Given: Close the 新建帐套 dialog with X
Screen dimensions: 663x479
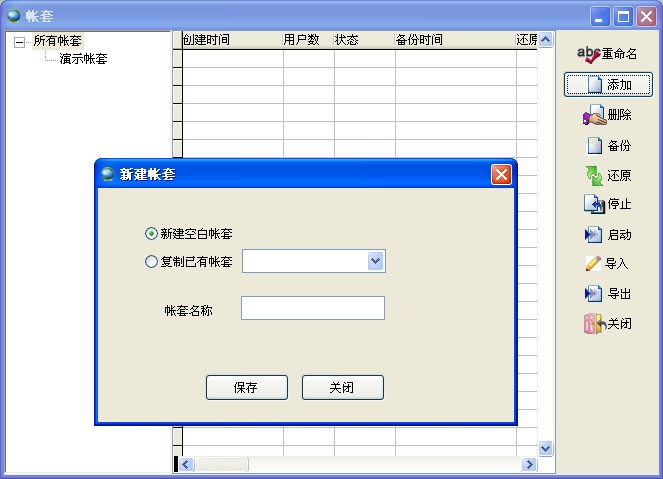Looking at the screenshot, I should [501, 175].
